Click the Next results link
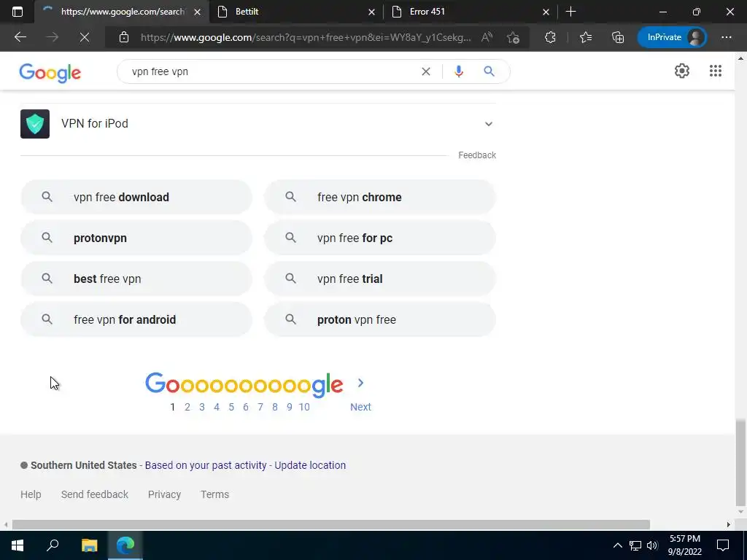The width and height of the screenshot is (747, 560). 360,407
